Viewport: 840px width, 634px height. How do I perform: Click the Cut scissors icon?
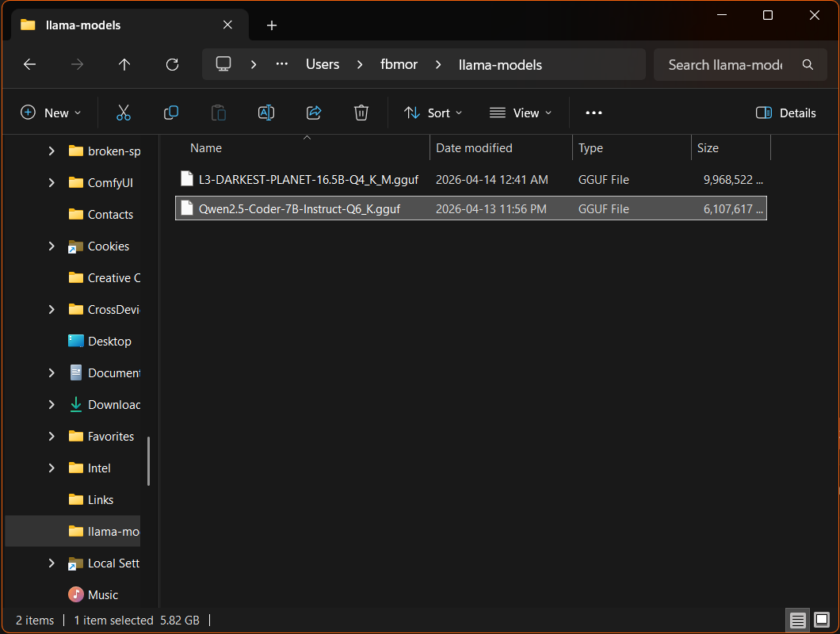click(x=123, y=113)
